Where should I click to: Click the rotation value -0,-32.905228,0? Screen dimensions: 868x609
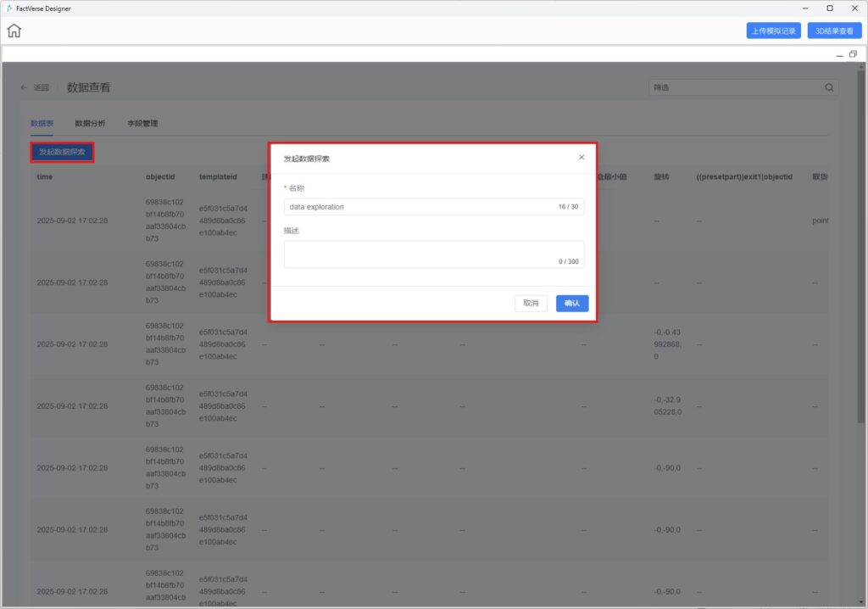click(x=668, y=405)
